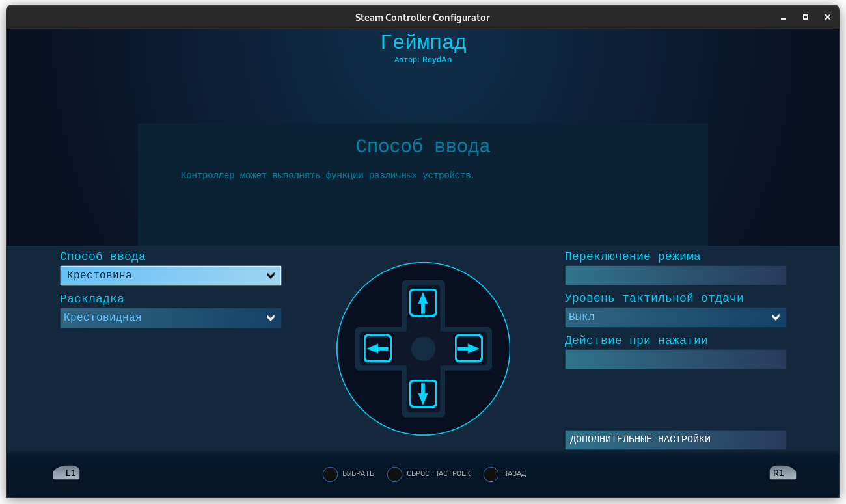Click the author name ReydAn
This screenshot has height=504, width=846.
pos(437,60)
